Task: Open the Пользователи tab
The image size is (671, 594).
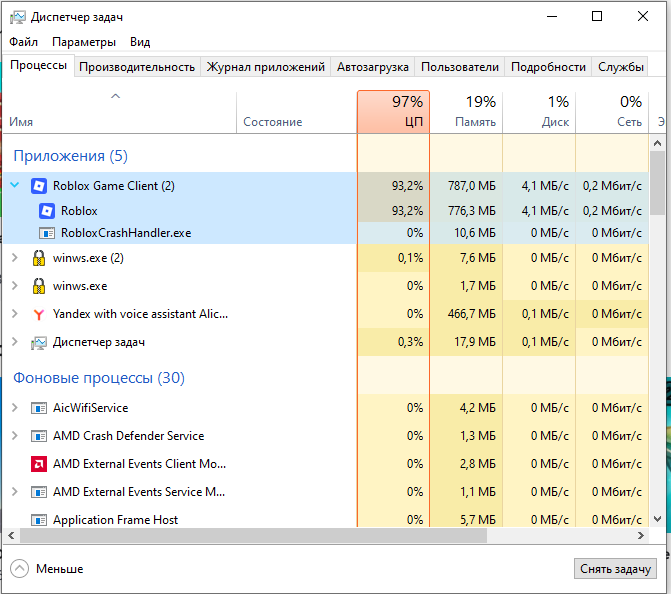Action: click(460, 67)
